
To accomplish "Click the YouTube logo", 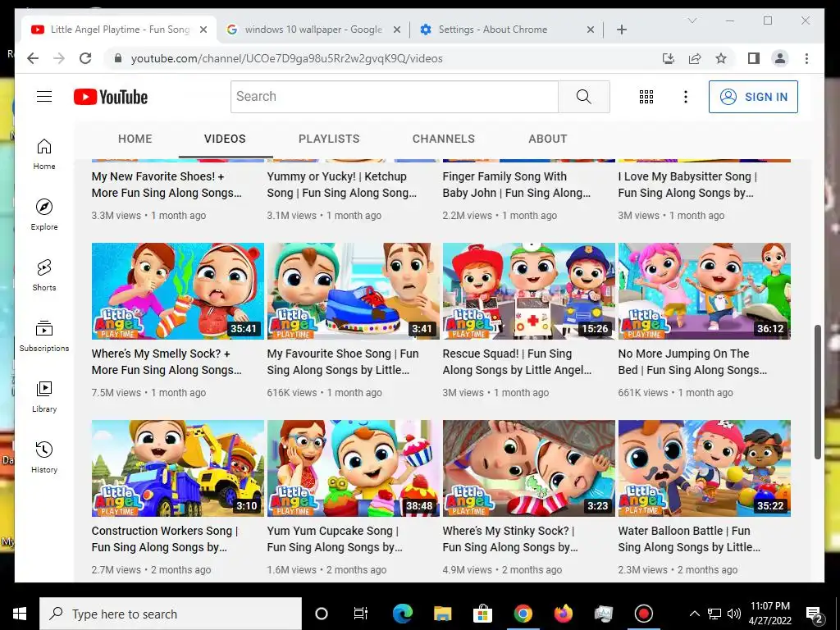I will (x=111, y=97).
